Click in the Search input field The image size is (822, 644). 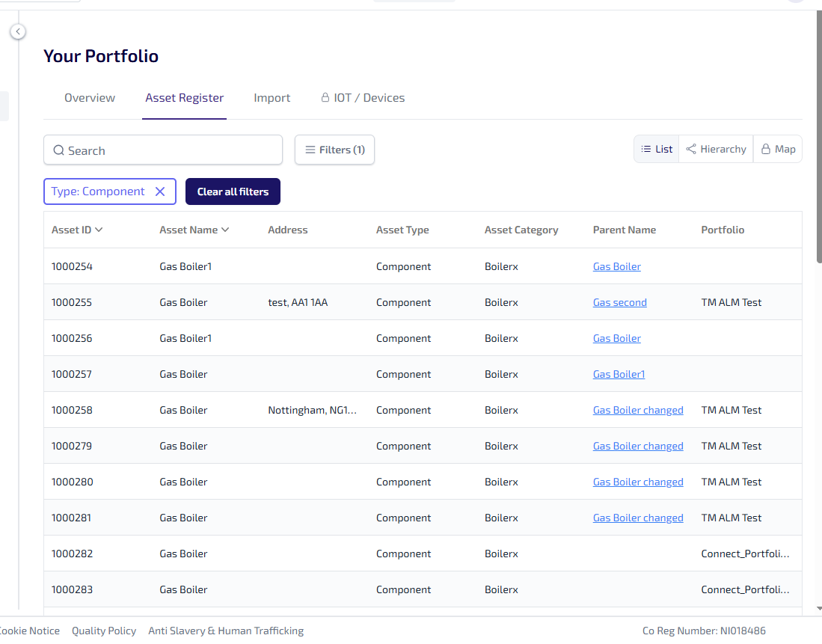[x=172, y=150]
